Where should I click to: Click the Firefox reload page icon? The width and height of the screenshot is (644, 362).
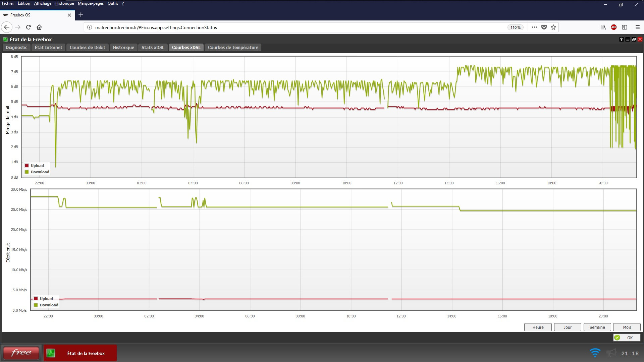pos(29,27)
